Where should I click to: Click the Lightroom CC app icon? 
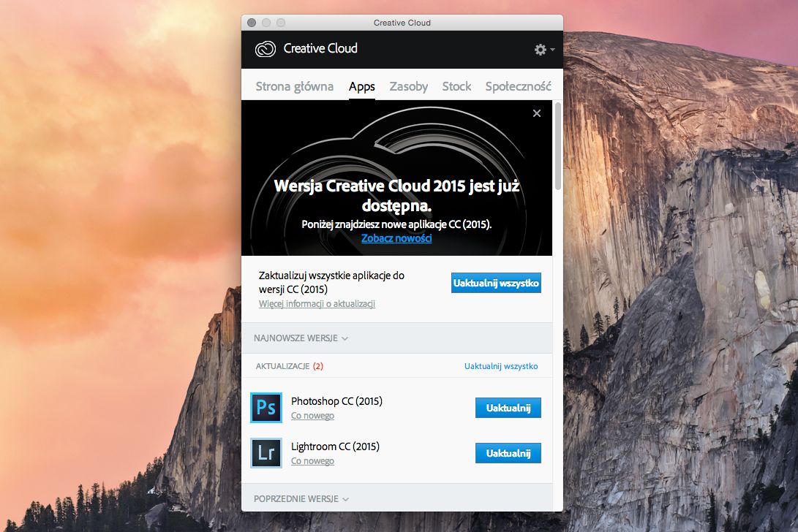(x=266, y=452)
